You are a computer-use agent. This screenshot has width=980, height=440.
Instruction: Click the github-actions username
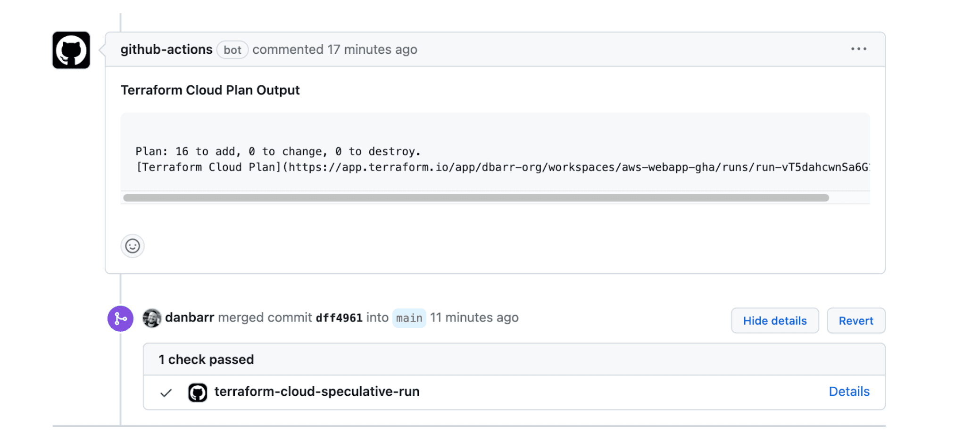[166, 49]
